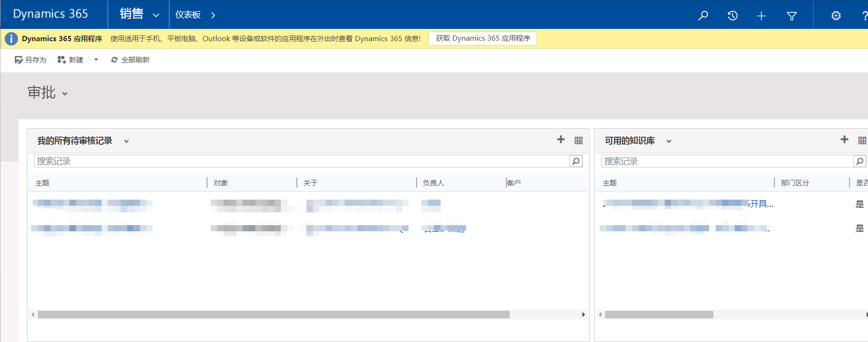Open the 可用的知识库 view dropdown
This screenshot has height=342, width=868.
(668, 141)
